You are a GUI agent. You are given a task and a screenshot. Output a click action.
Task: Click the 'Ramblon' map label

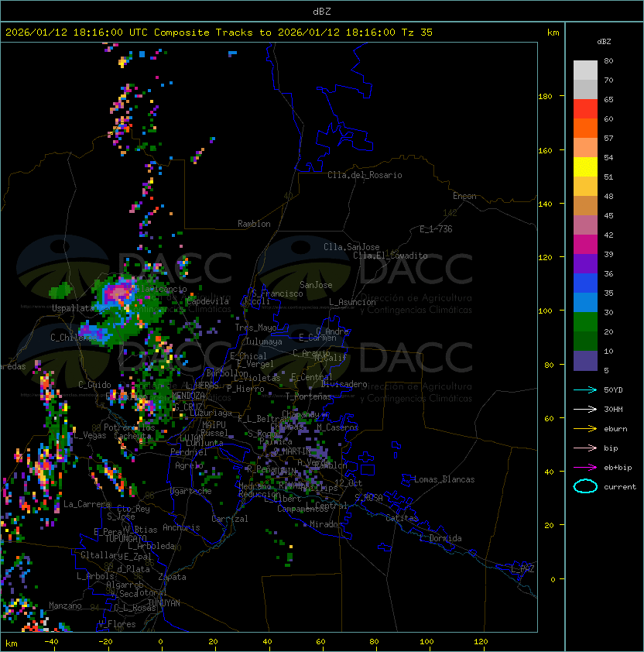point(254,224)
